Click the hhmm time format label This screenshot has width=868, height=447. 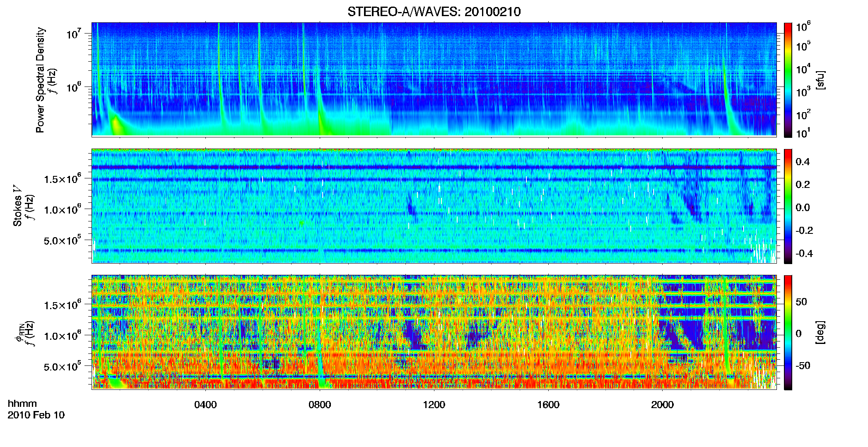[22, 404]
